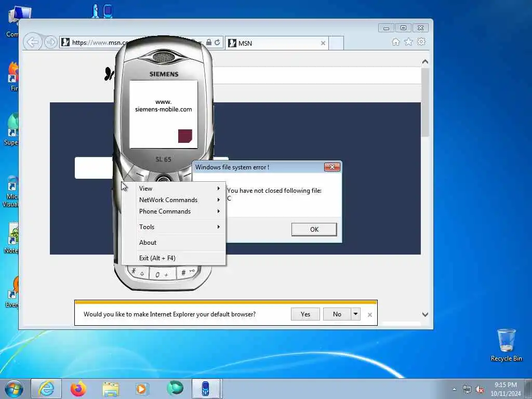Open Internet Explorer home page icon
The height and width of the screenshot is (399, 532).
(395, 42)
